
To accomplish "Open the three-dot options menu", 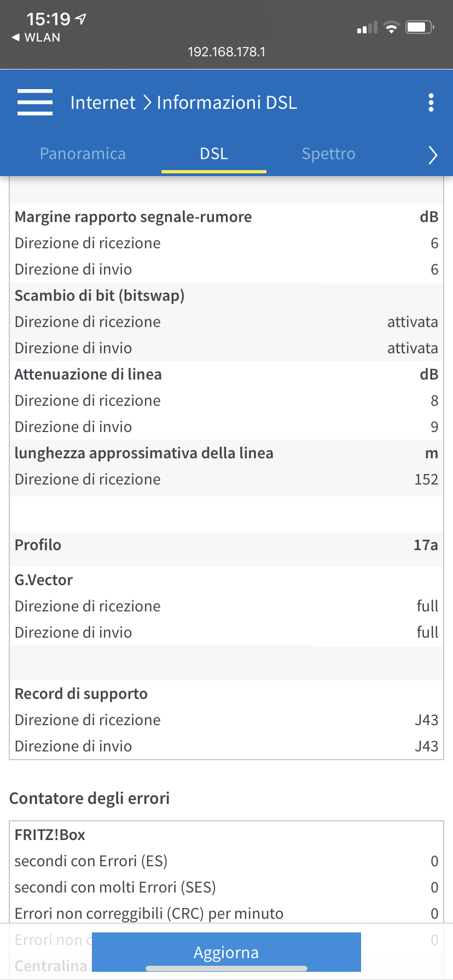I will tap(431, 102).
